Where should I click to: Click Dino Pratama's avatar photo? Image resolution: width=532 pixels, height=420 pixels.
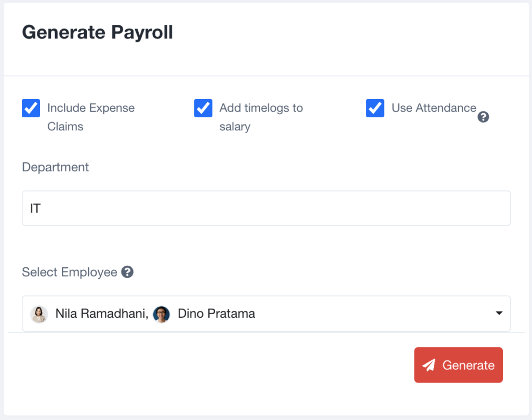[x=161, y=314]
